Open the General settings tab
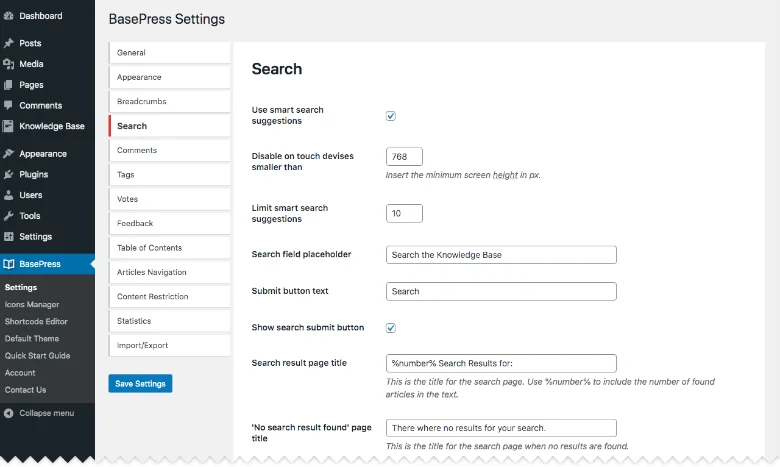This screenshot has height=467, width=780. [x=170, y=53]
